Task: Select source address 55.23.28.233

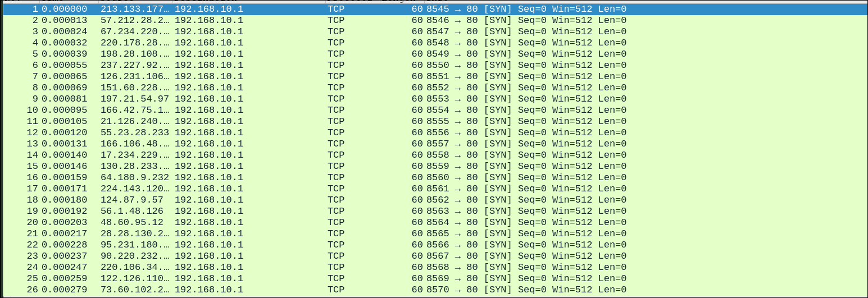Action: 135,132
